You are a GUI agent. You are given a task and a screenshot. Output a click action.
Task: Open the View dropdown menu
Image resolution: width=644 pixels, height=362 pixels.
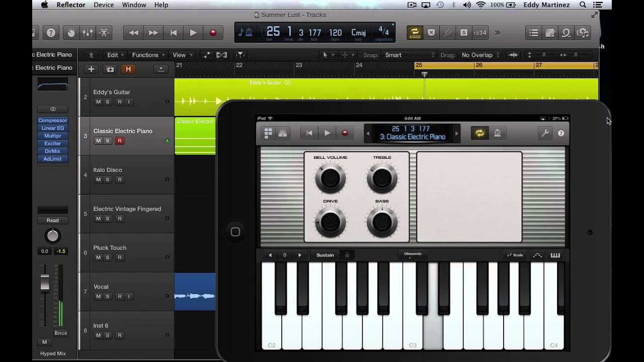183,55
